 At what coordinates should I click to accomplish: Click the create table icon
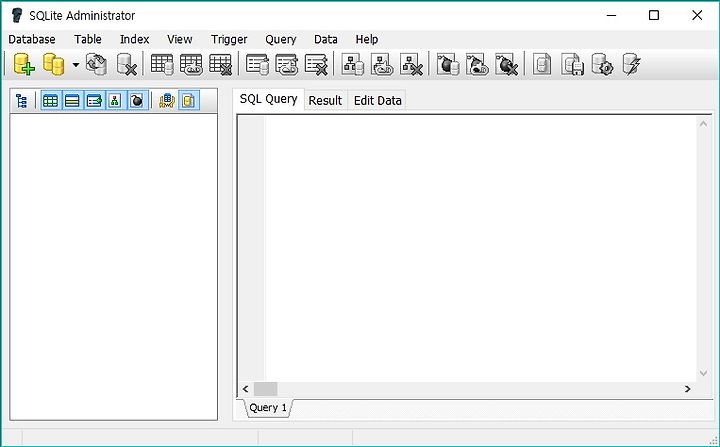[x=162, y=64]
